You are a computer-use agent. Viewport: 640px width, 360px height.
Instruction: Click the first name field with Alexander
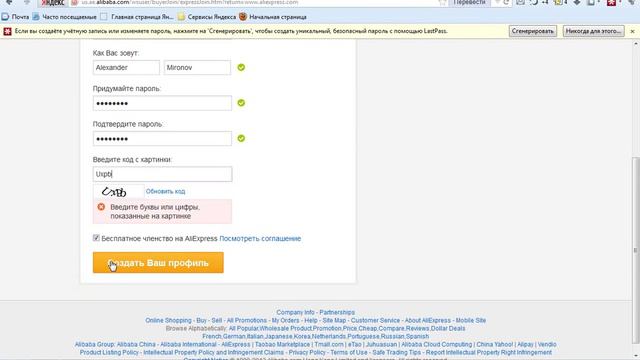[x=126, y=68]
